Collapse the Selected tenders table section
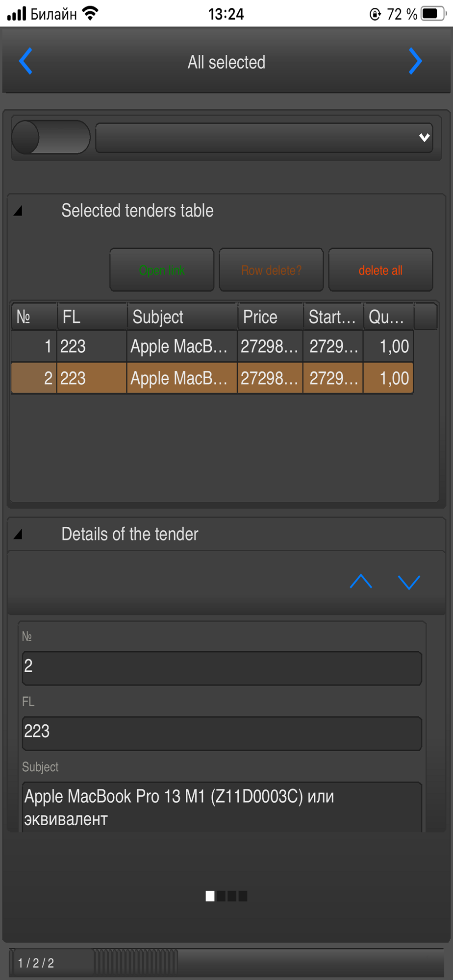 coord(18,211)
